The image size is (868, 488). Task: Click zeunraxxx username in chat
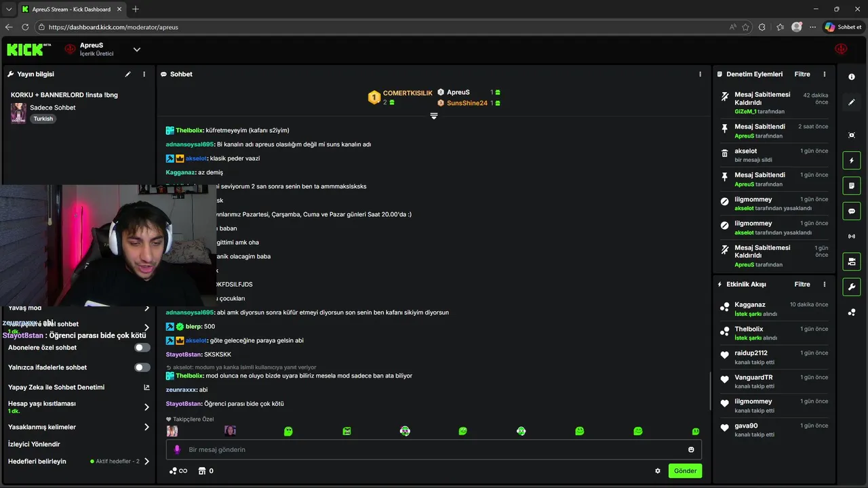coord(181,390)
